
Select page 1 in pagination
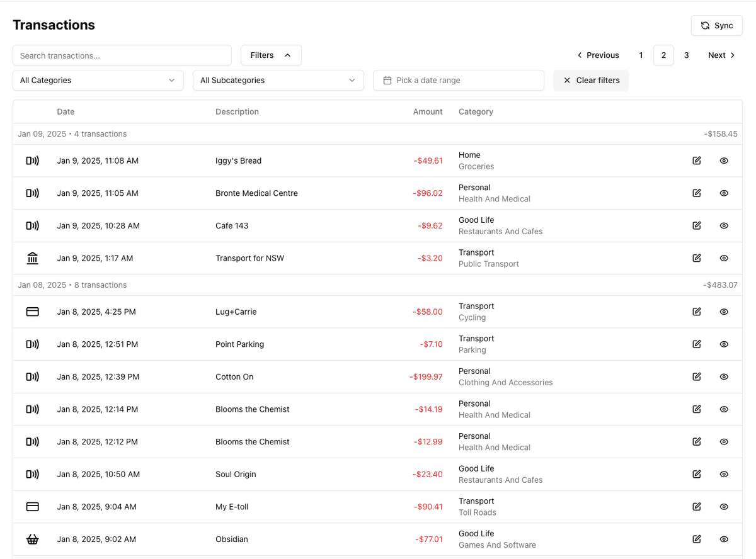tap(641, 55)
